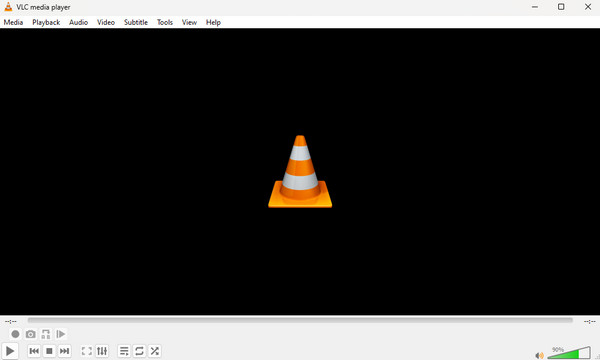600x360 pixels.
Task: Toggle the playlist view
Action: pyautogui.click(x=124, y=351)
